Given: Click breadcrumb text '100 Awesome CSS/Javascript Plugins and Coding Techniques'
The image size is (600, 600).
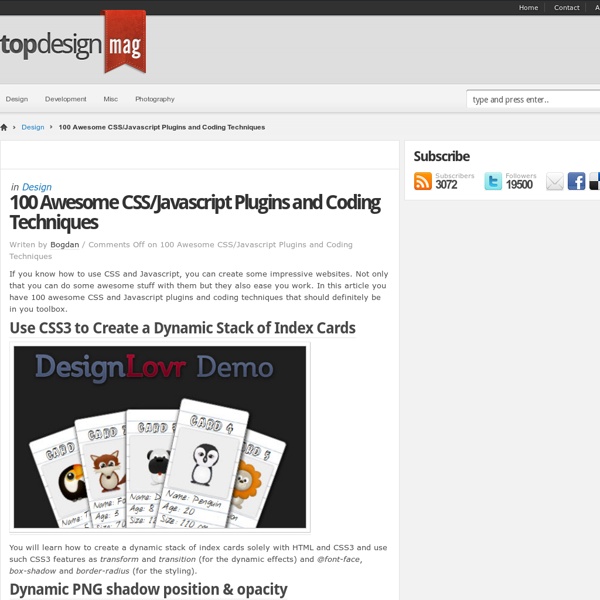Looking at the screenshot, I should click(x=162, y=127).
